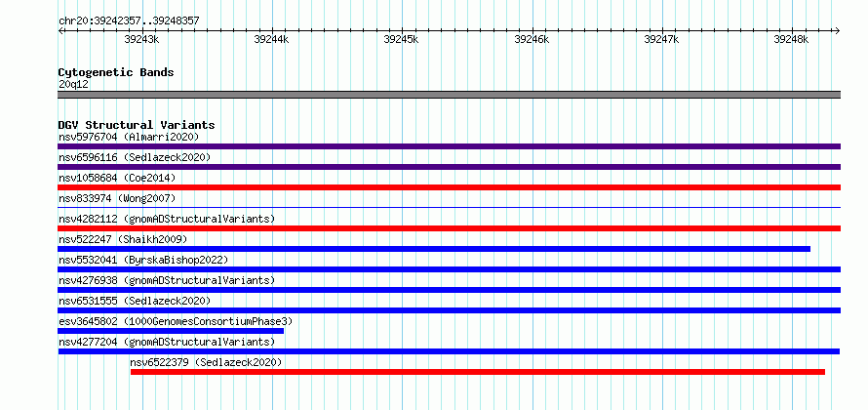Image resolution: width=868 pixels, height=410 pixels.
Task: Open variant nsv5976704 (Almarri2020) label
Action: pos(129,137)
